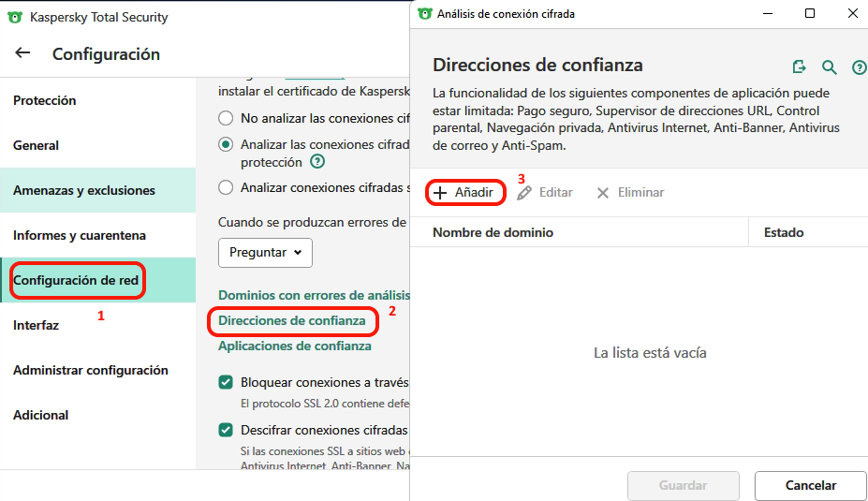Open the Adicional settings section
Viewport: 868px width, 501px height.
tap(98, 415)
